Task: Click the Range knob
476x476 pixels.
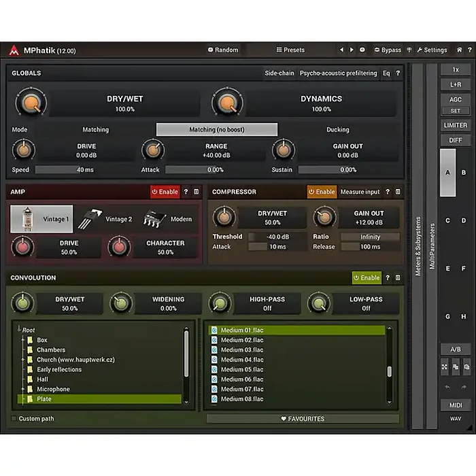Action: click(x=153, y=150)
